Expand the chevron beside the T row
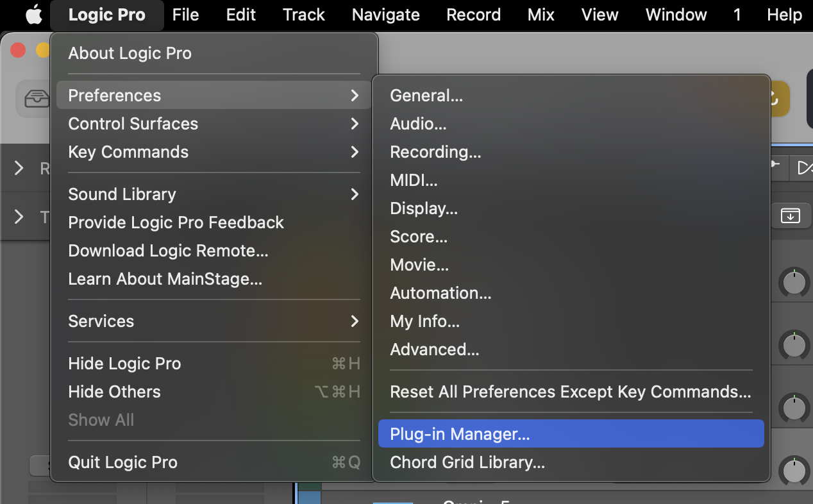Image resolution: width=813 pixels, height=504 pixels. point(19,217)
